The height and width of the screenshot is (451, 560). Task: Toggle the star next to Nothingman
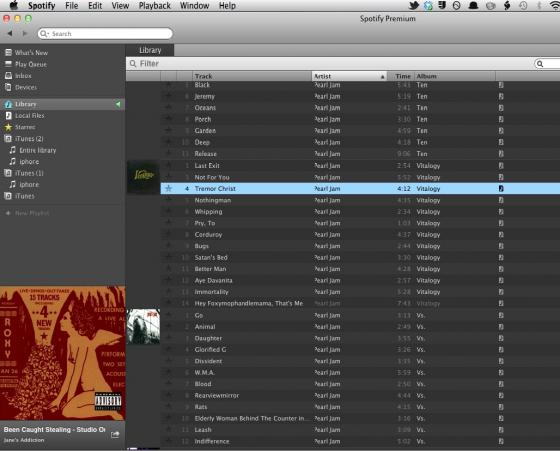click(x=169, y=200)
